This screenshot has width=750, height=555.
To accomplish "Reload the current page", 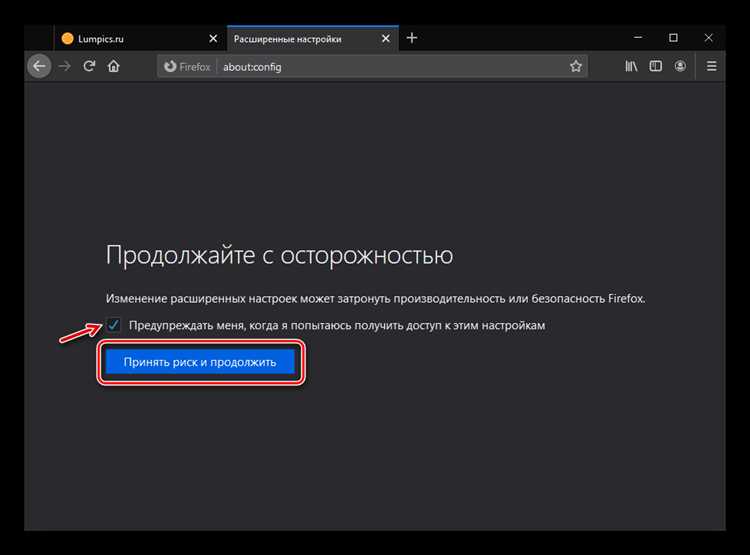I will click(x=89, y=66).
